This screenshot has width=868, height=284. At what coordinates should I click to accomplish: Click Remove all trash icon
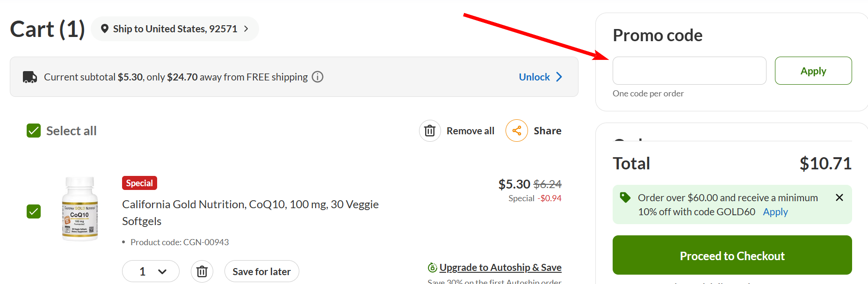(430, 131)
